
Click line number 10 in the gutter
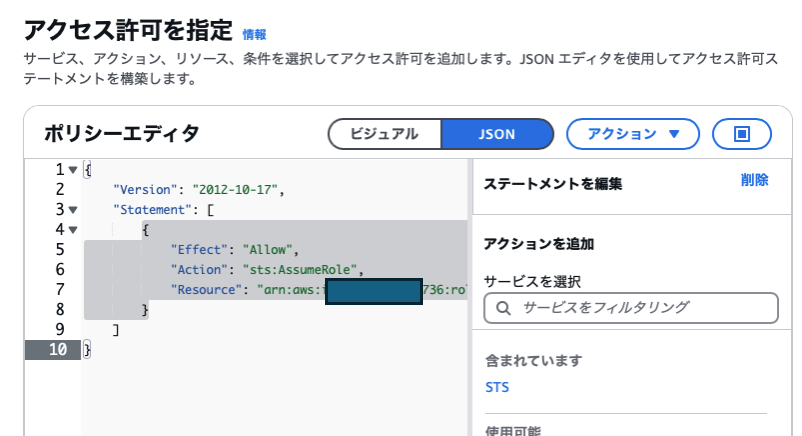coord(58,349)
